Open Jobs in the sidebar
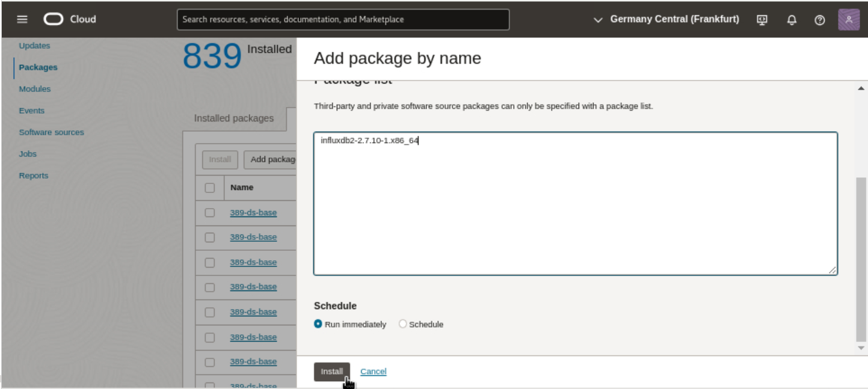This screenshot has height=389, width=868. tap(28, 154)
